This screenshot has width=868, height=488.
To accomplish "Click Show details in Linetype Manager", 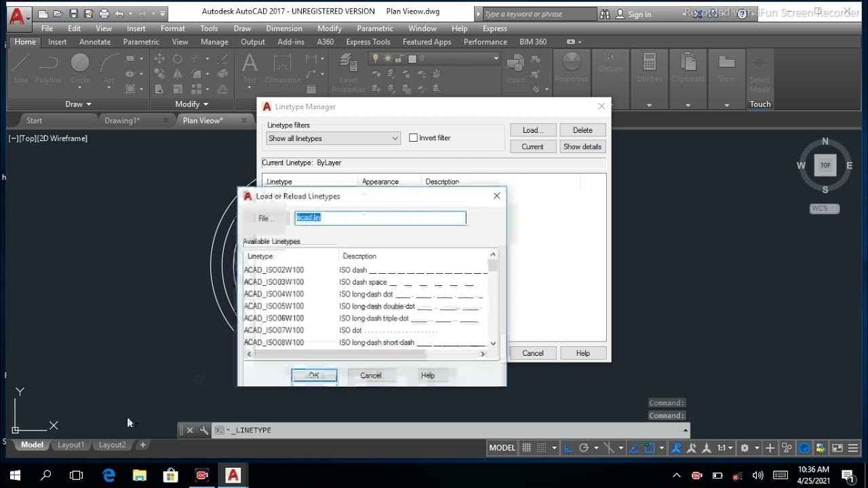I will pyautogui.click(x=583, y=146).
